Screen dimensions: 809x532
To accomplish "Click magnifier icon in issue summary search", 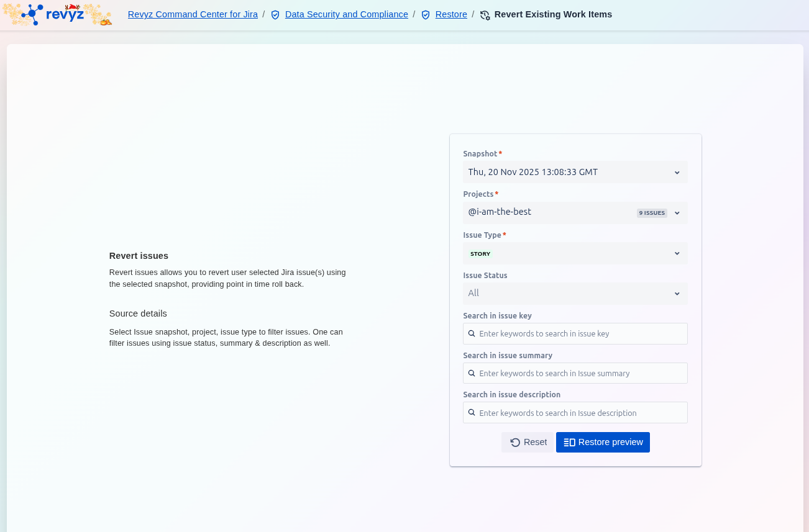I will tap(472, 373).
